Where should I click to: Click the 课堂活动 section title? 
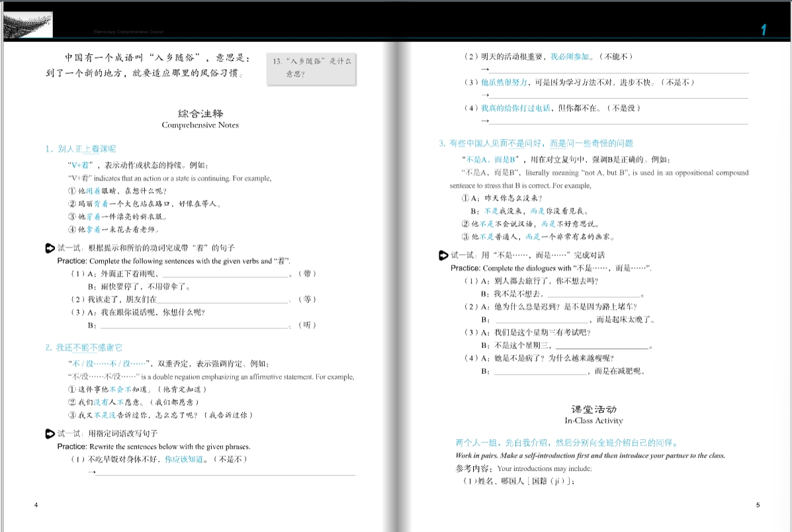(593, 410)
